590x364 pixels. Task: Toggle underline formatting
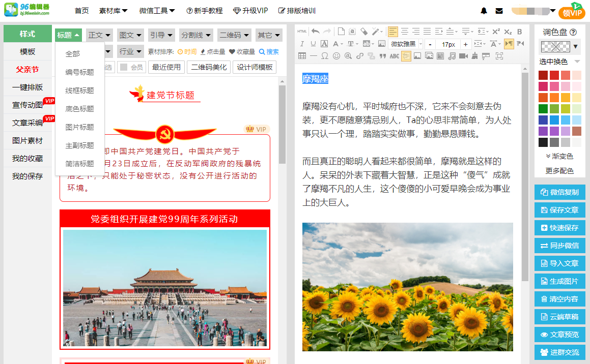[313, 44]
